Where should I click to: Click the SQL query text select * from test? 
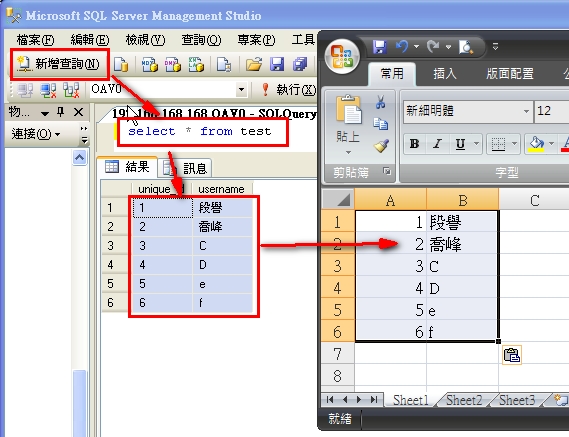[200, 131]
